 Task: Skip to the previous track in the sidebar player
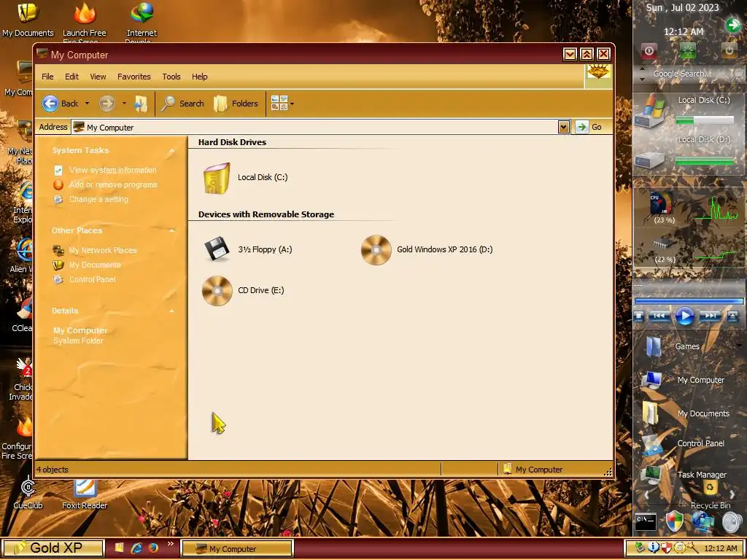point(659,316)
